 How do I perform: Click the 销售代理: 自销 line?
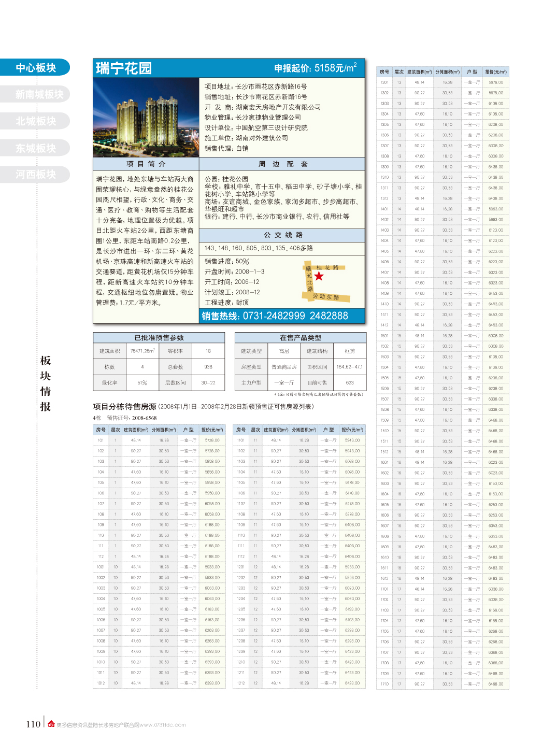226,149
